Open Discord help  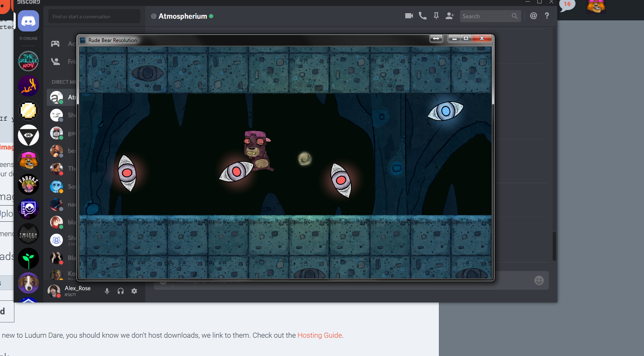tap(547, 16)
